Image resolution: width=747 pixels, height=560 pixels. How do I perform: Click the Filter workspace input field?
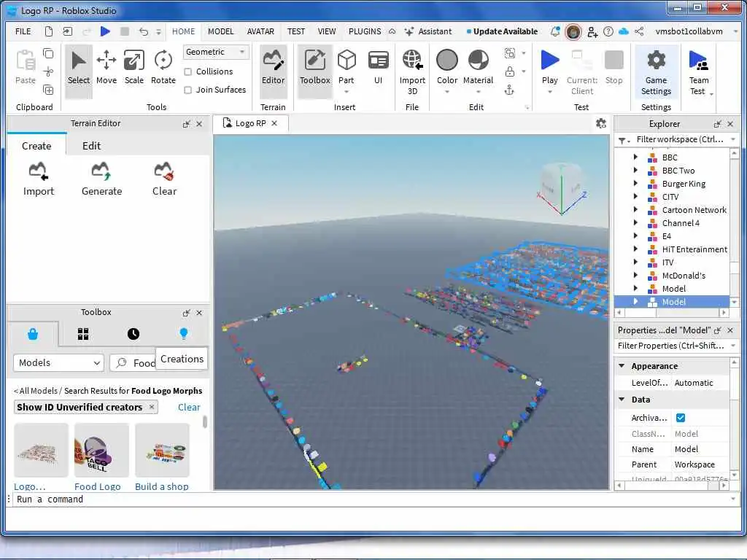(679, 139)
